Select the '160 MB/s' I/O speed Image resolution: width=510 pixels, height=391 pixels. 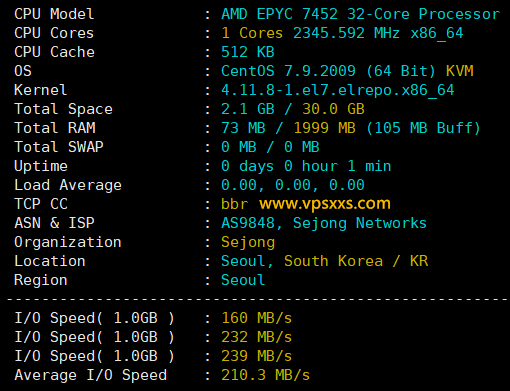257,318
